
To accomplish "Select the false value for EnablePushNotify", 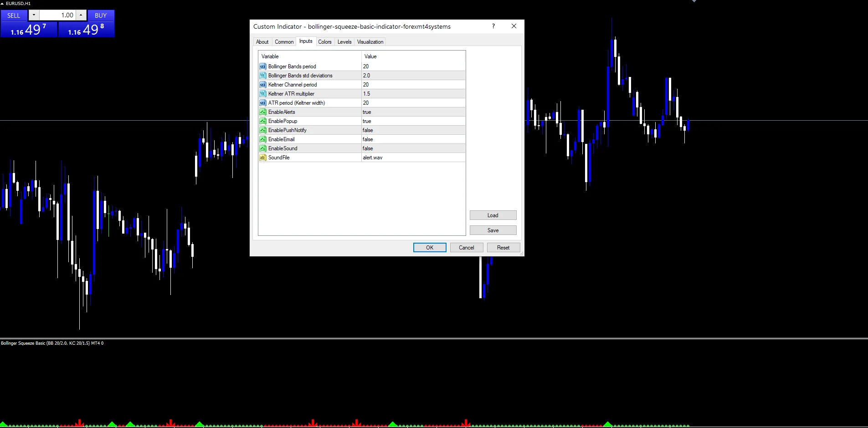I will pyautogui.click(x=413, y=130).
